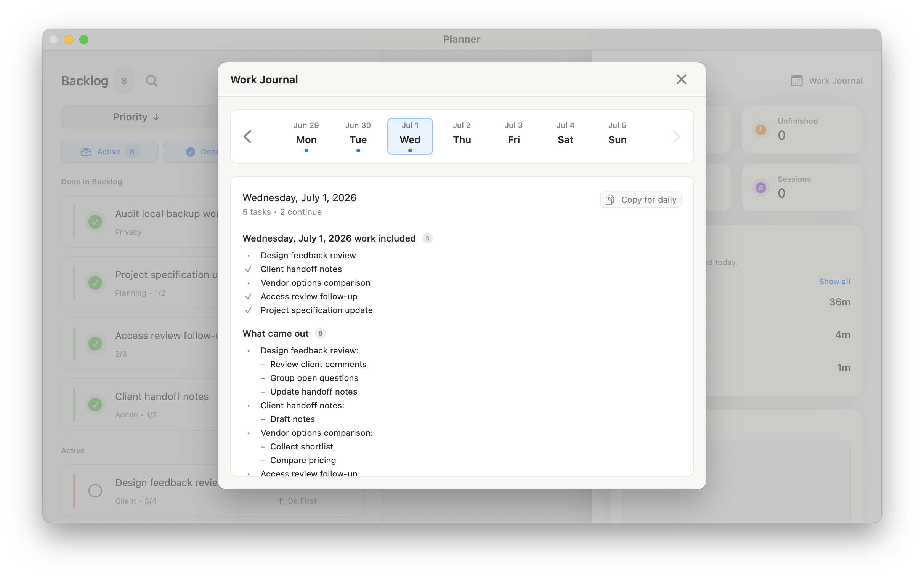Uncheck the Audit local backup task

click(x=95, y=221)
